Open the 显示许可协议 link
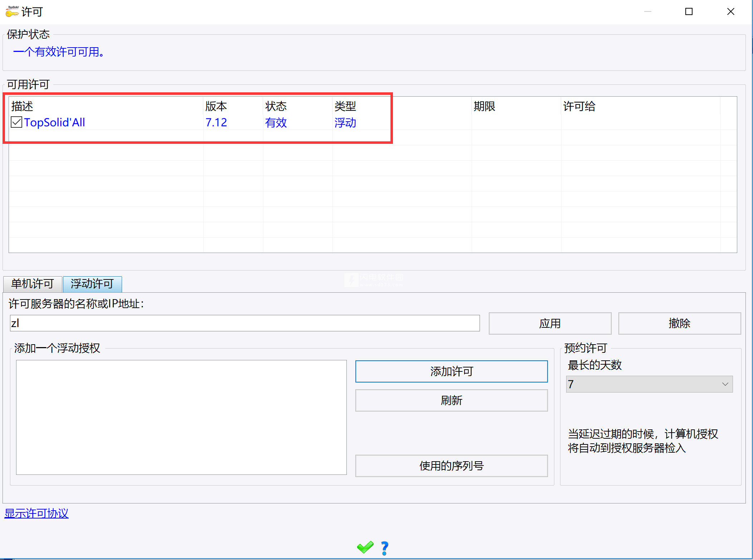 [x=37, y=513]
